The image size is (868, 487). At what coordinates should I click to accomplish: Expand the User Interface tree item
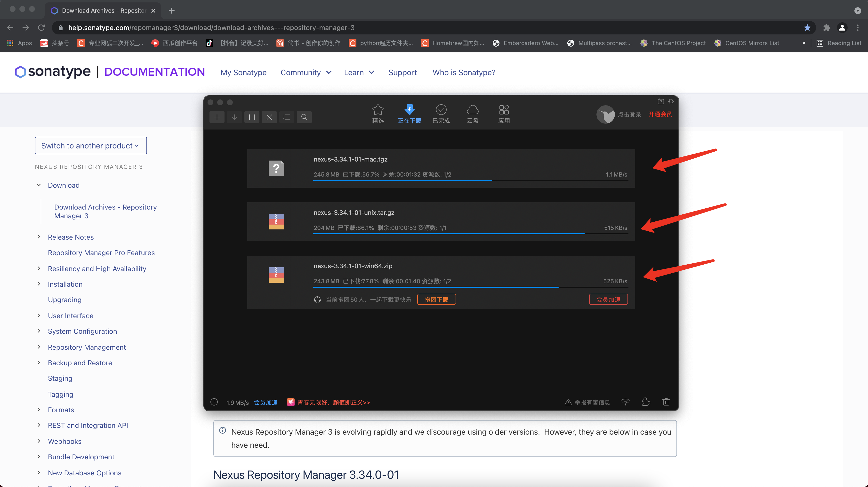[x=39, y=316]
